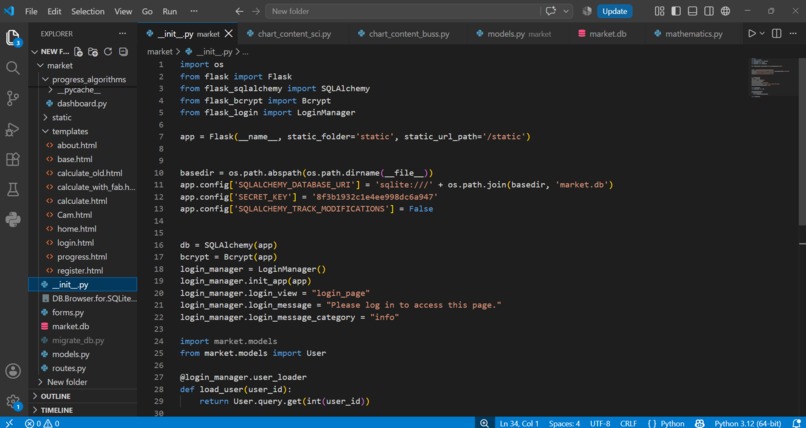Click New File icon in Explorer header
The height and width of the screenshot is (428, 806).
pyautogui.click(x=78, y=51)
